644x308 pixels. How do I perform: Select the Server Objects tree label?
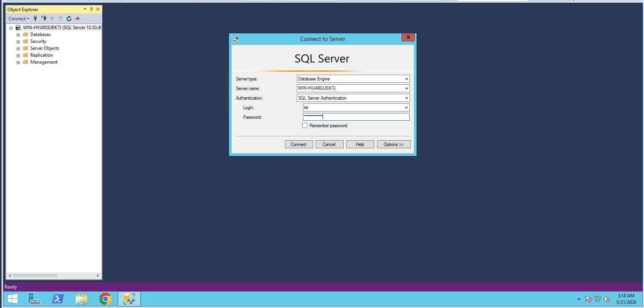(x=44, y=48)
